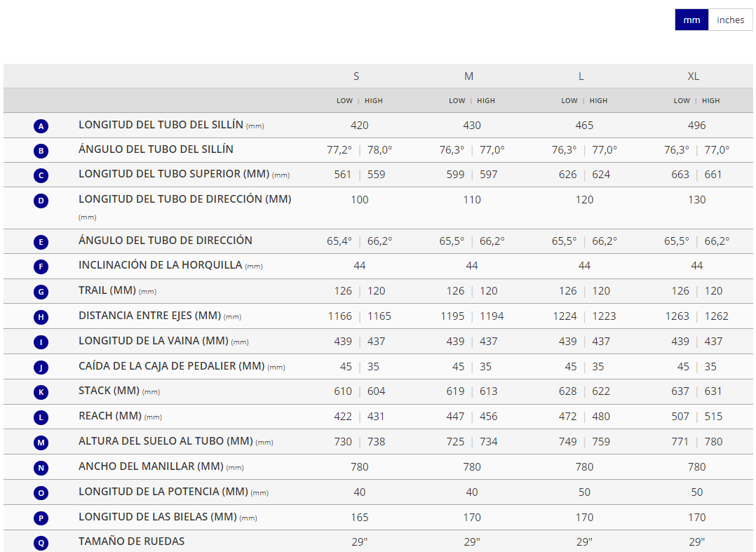756x552 pixels.
Task: Click the letter A seat tube icon
Action: click(x=41, y=126)
